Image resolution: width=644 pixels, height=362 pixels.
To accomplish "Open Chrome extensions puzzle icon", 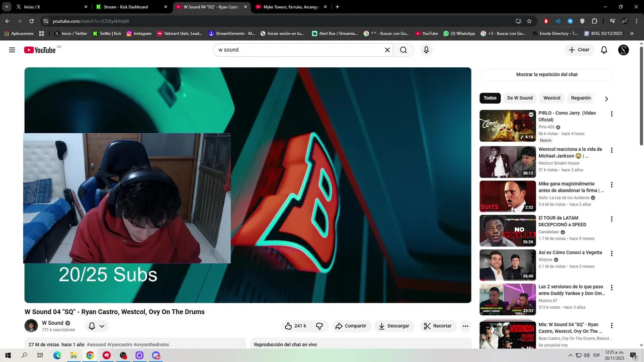I will tap(595, 21).
